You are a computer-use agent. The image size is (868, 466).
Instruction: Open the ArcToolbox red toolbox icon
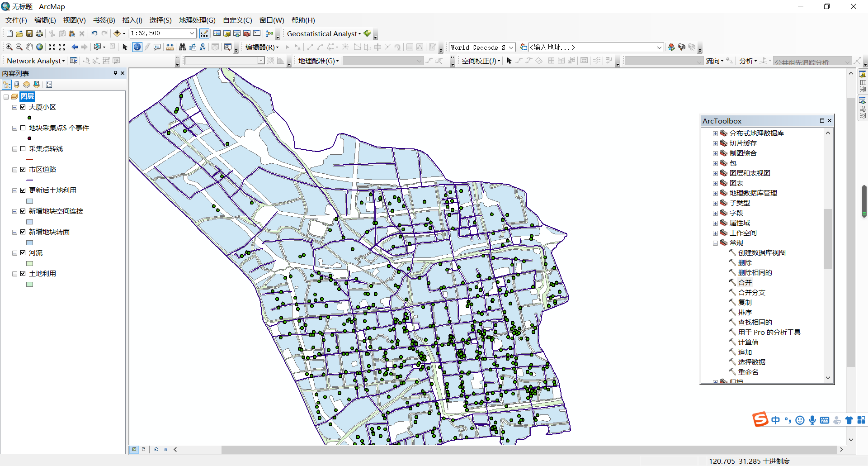click(x=247, y=33)
